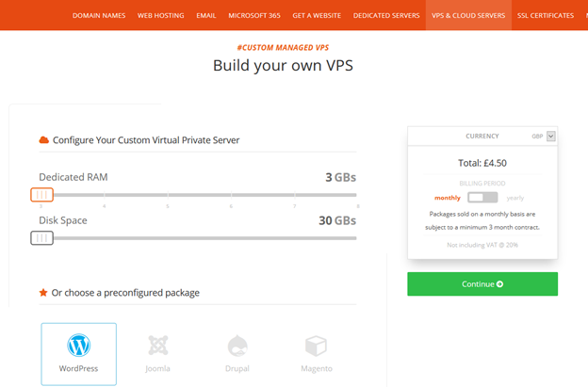
Task: Select the WordPress logo package
Action: (x=79, y=345)
